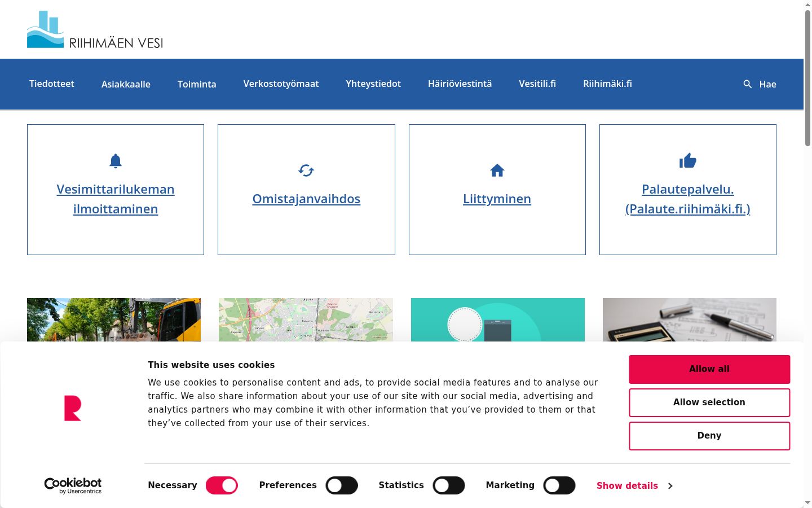
Task: Click the red R logo in cookie banner
Action: pos(73,408)
